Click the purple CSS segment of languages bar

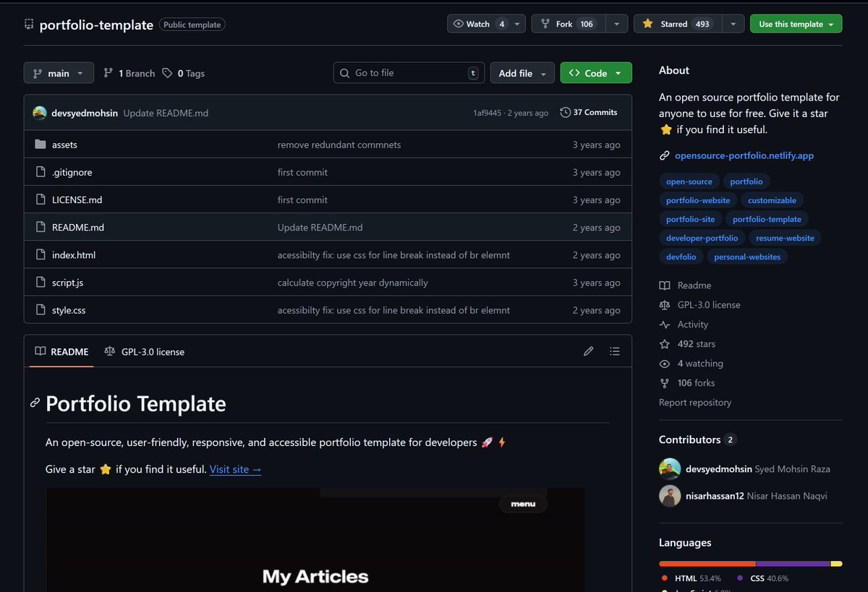point(793,564)
